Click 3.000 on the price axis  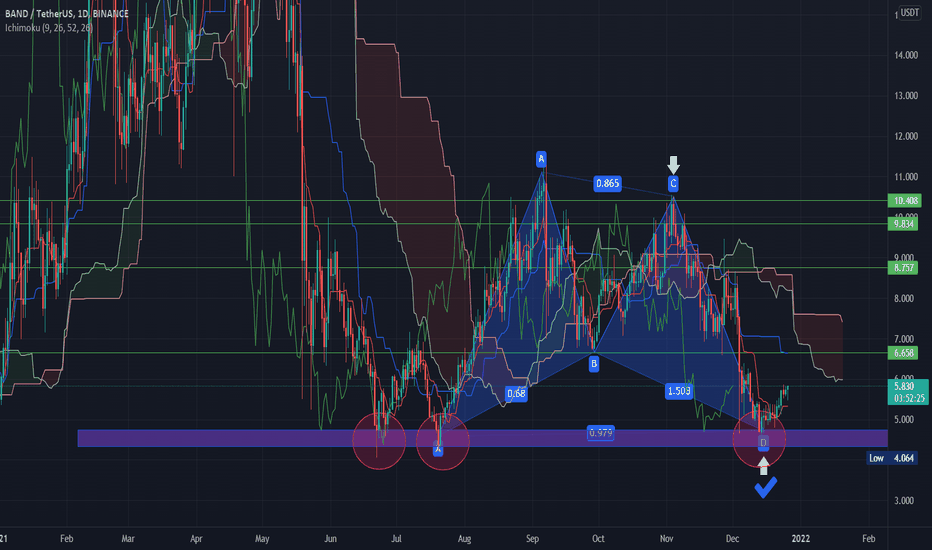point(903,501)
